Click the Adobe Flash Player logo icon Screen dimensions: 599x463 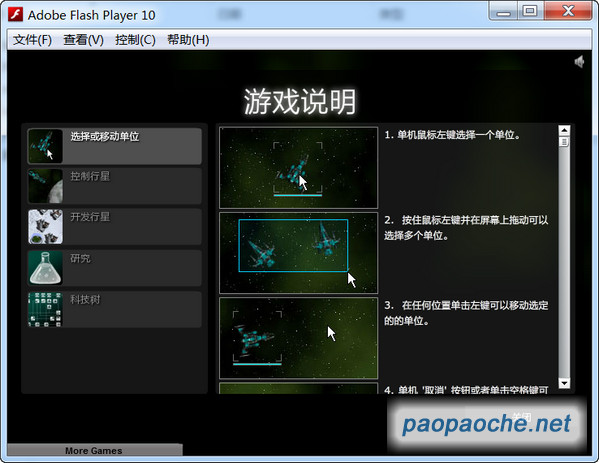pyautogui.click(x=16, y=15)
